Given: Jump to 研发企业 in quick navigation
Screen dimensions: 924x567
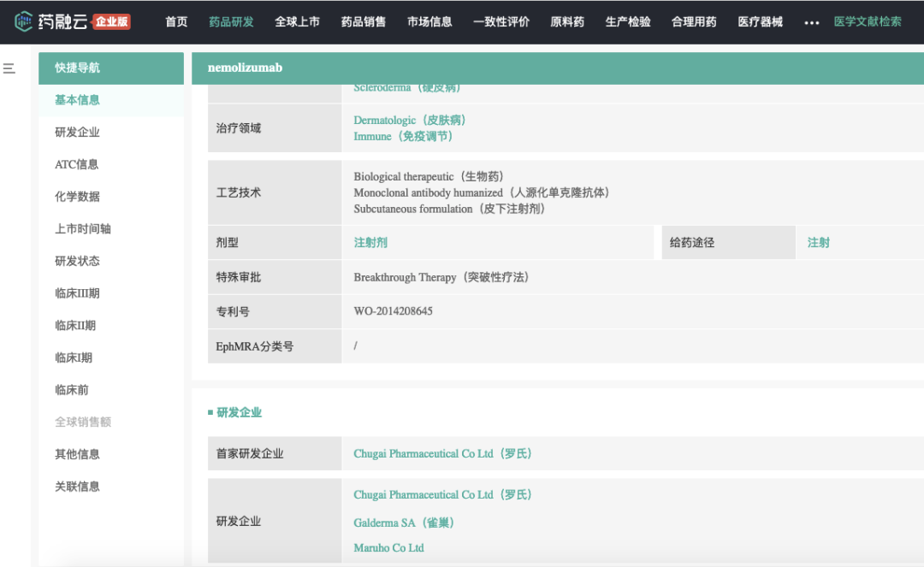Looking at the screenshot, I should (77, 132).
